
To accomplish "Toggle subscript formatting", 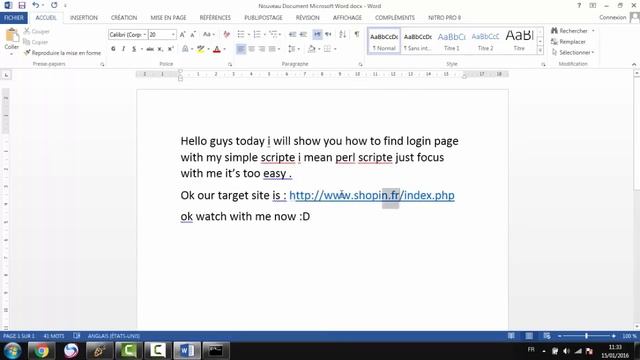I will point(160,49).
